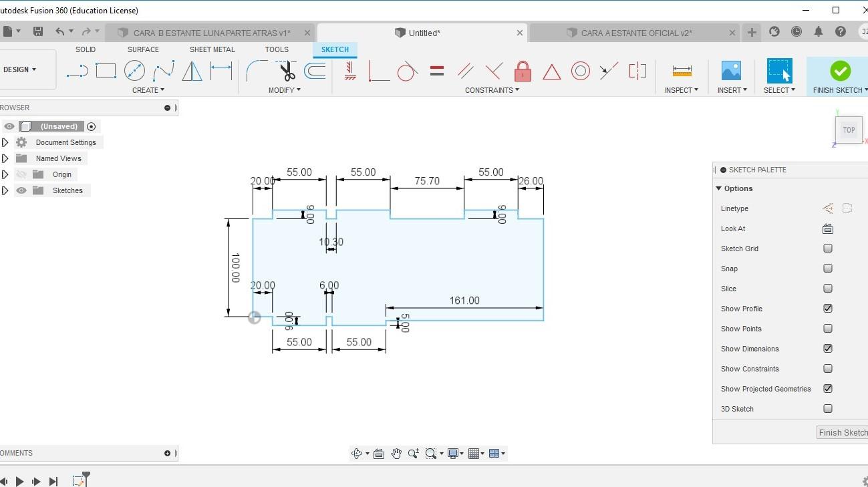Click the Fix/Unfix red padlock constraint
The height and width of the screenshot is (487, 868).
(x=523, y=71)
